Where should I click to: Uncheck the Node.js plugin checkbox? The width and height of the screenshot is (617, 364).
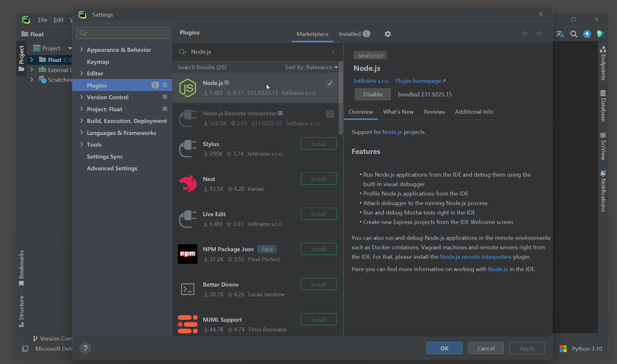330,83
